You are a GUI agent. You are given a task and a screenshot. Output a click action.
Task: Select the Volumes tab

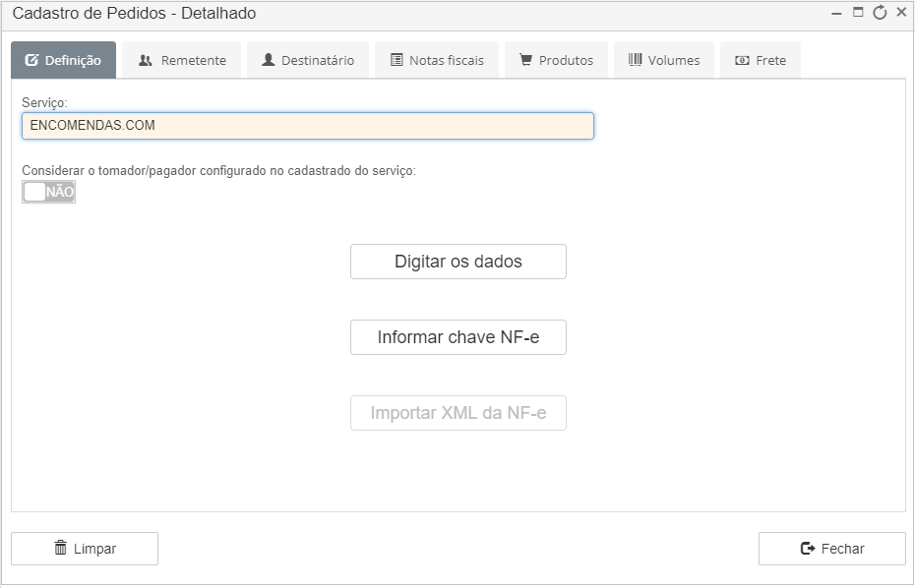[664, 60]
